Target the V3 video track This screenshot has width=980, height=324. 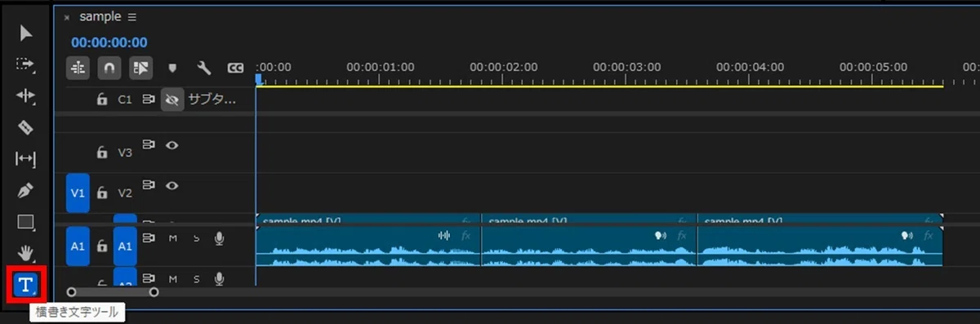125,152
